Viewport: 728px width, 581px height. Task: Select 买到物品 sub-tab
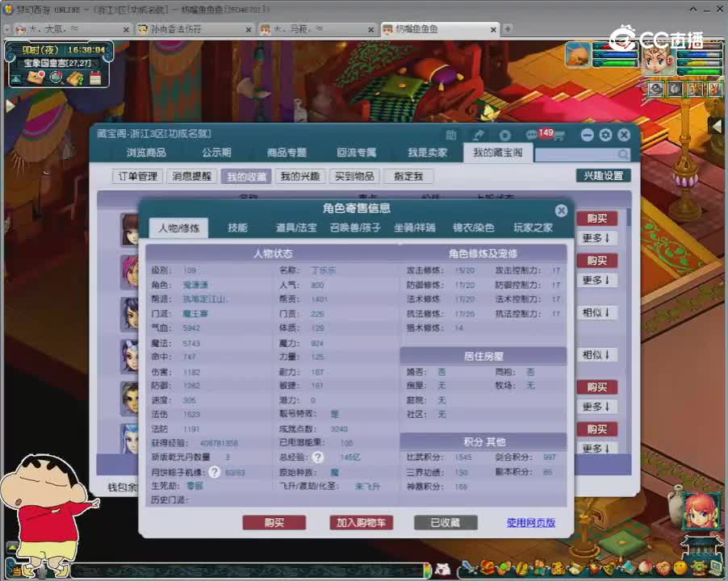tap(354, 177)
